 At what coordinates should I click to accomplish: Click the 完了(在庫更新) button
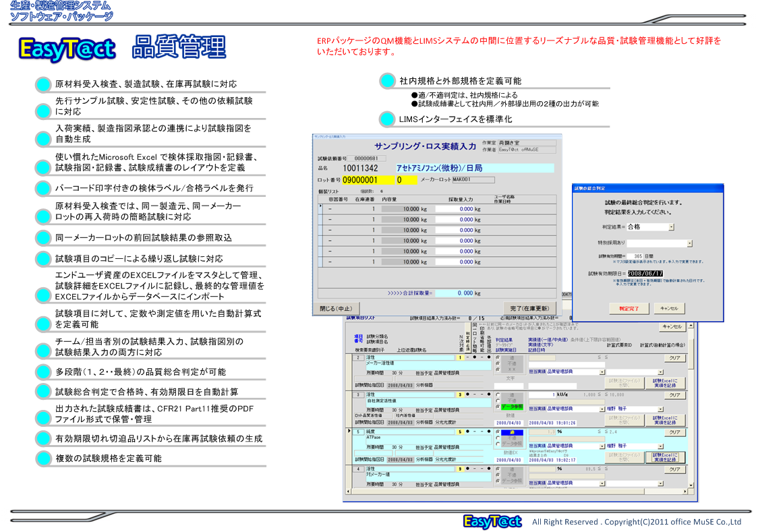529,308
